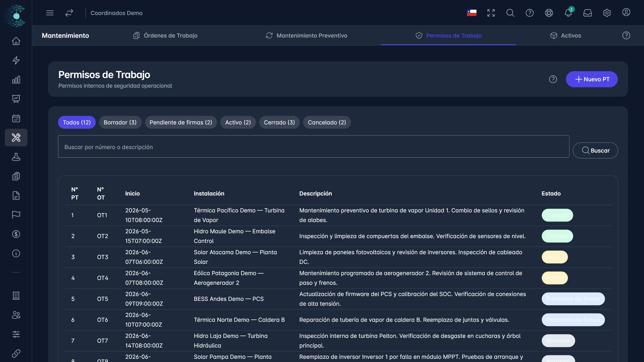Filter by Pendiente de firmas (2)

coord(181,122)
